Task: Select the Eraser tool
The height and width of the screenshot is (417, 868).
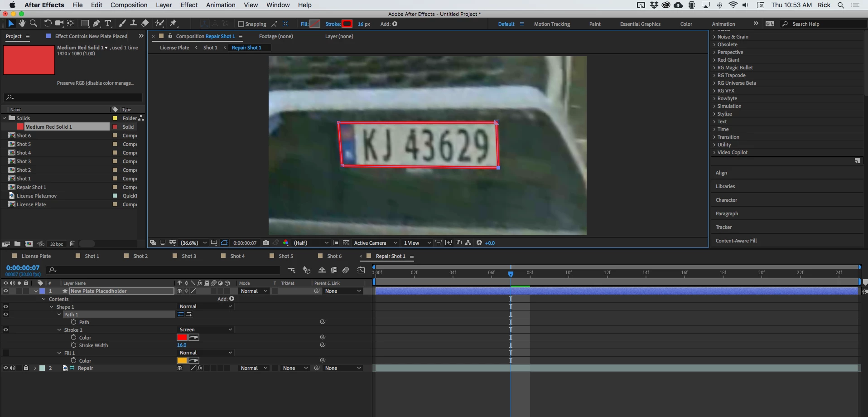Action: [x=145, y=24]
